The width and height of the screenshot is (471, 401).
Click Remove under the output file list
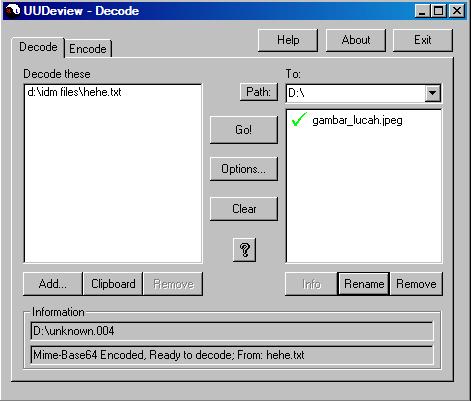point(416,284)
